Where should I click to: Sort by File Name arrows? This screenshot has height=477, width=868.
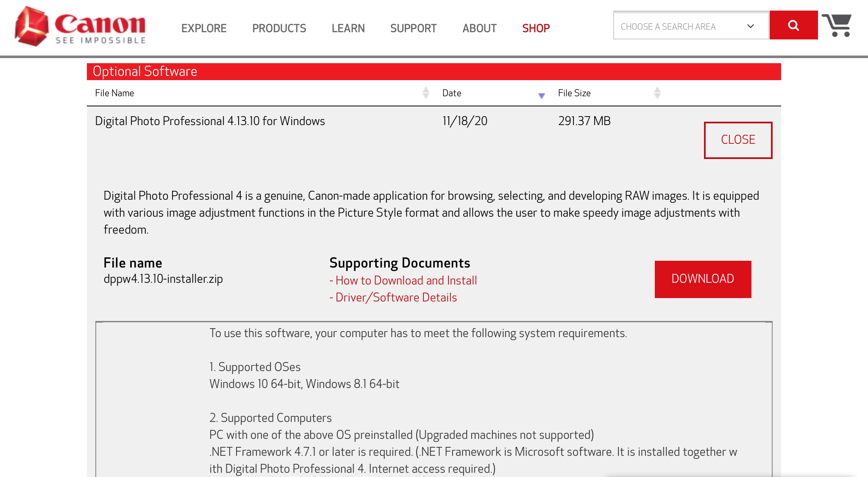tap(426, 93)
